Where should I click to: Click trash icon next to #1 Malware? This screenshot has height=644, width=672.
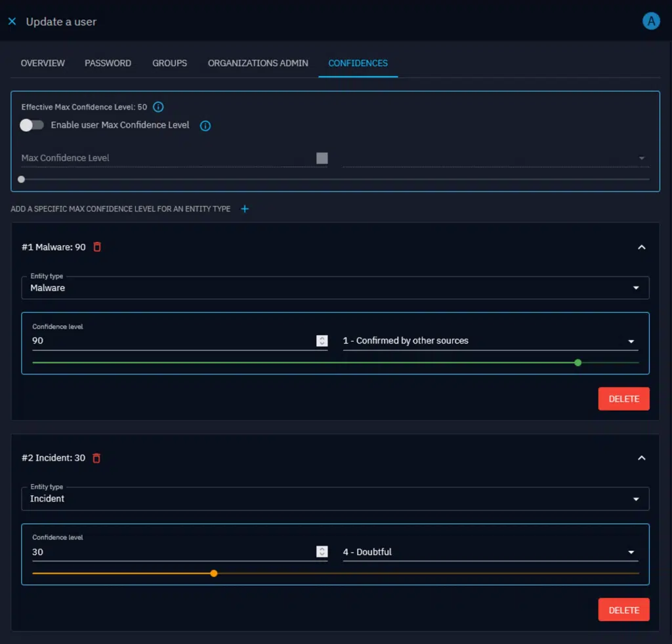point(97,247)
